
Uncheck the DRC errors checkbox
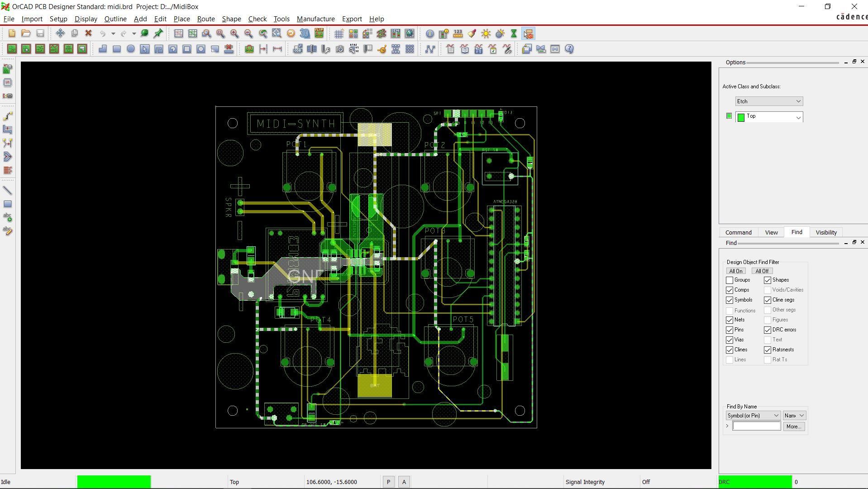[x=768, y=330]
